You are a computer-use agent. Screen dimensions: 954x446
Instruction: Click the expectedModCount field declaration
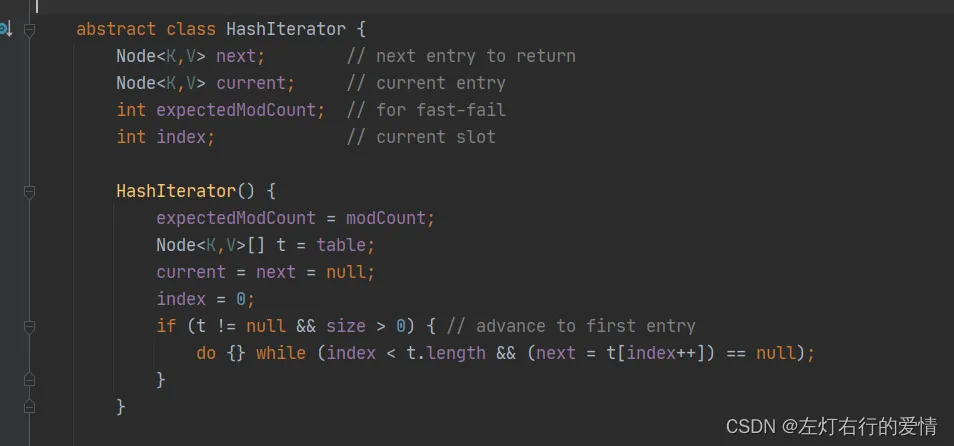click(236, 110)
